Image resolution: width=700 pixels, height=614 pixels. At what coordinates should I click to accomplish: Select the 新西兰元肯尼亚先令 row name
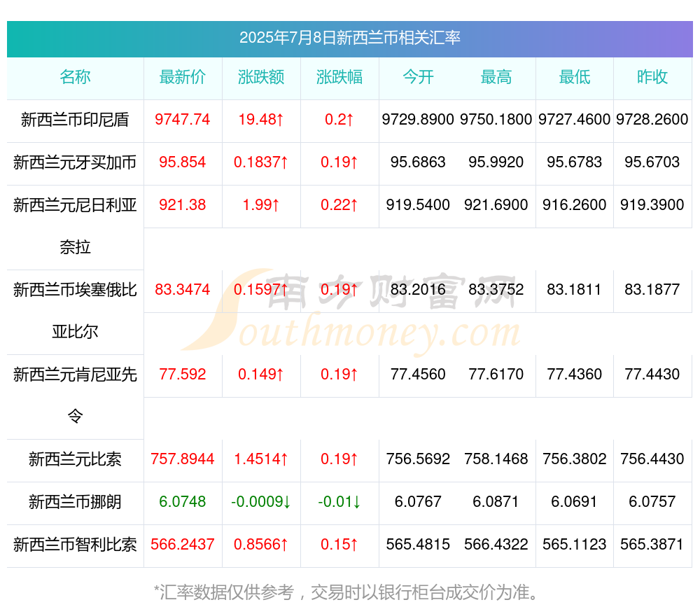click(75, 395)
